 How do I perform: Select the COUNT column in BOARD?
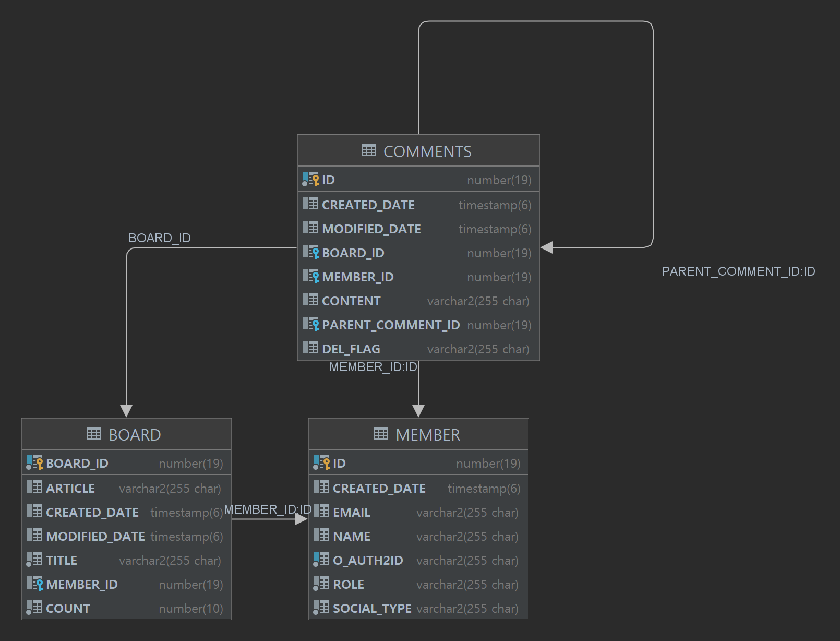click(x=126, y=608)
